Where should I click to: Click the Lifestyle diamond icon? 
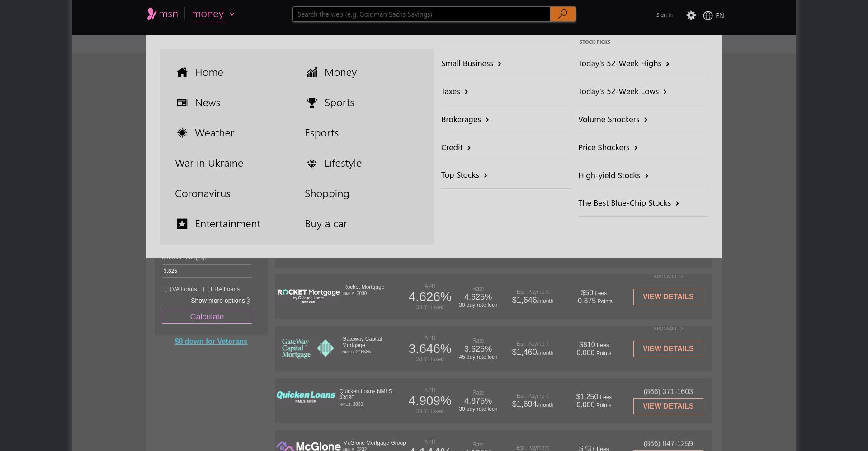point(312,164)
